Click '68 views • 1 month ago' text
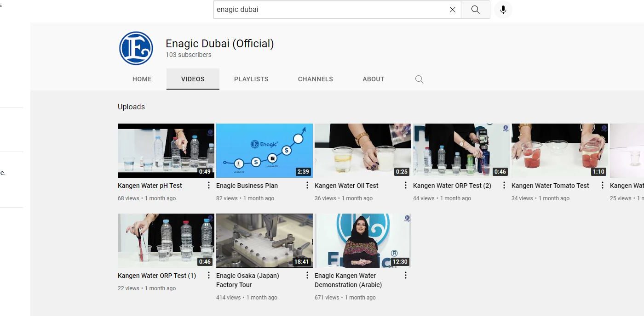644x316 pixels. click(x=147, y=198)
